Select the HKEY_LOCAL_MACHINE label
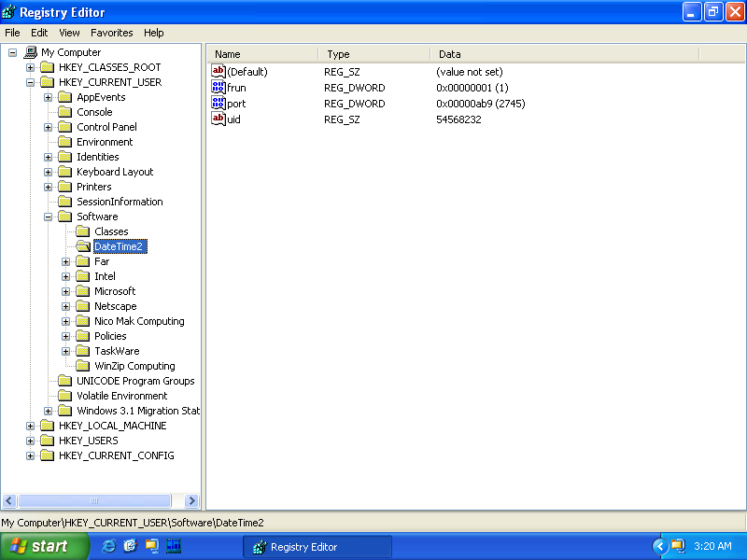The height and width of the screenshot is (560, 747). pyautogui.click(x=112, y=426)
